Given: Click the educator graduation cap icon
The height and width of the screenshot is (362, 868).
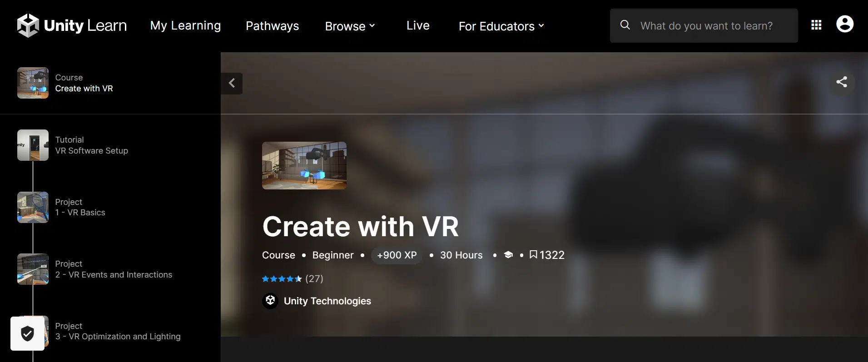Looking at the screenshot, I should pos(508,255).
